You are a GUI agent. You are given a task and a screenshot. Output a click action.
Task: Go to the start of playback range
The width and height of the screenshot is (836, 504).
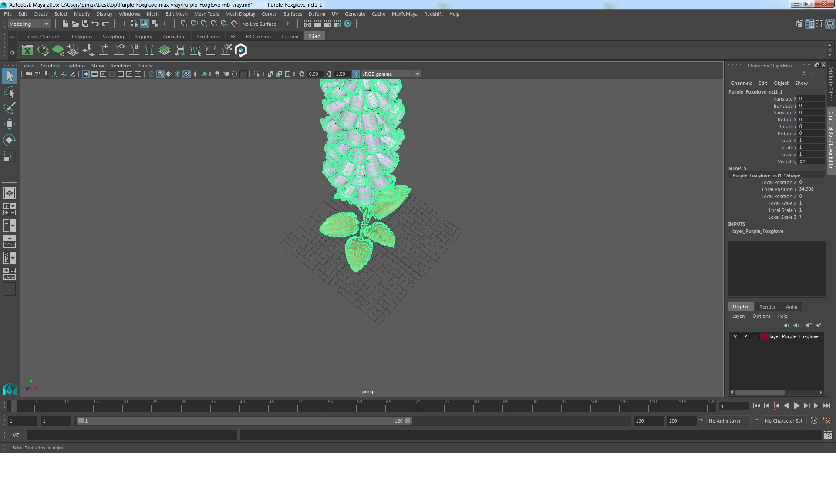pyautogui.click(x=757, y=406)
